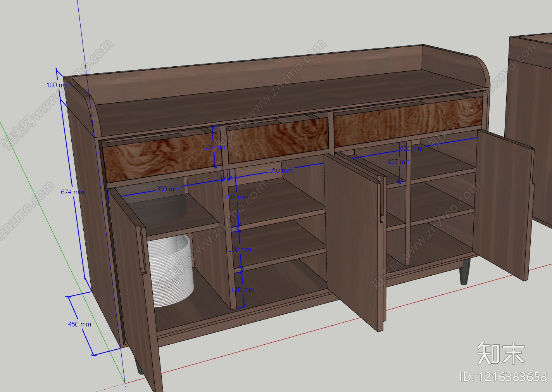Select 350 mm label in middle compartment
The height and width of the screenshot is (392, 552).
tap(281, 170)
